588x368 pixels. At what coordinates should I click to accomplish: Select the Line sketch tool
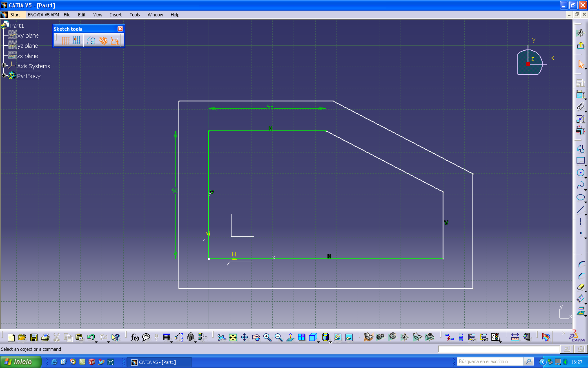[x=581, y=210]
